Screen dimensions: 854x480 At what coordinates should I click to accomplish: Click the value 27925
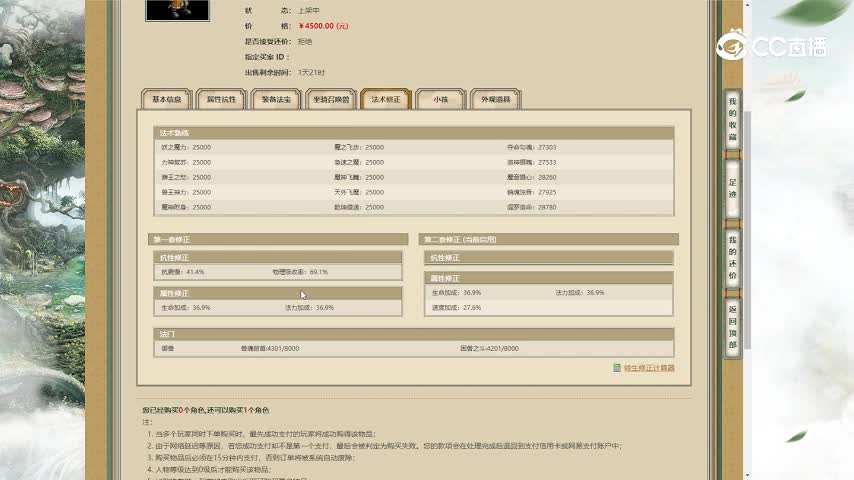pos(547,192)
